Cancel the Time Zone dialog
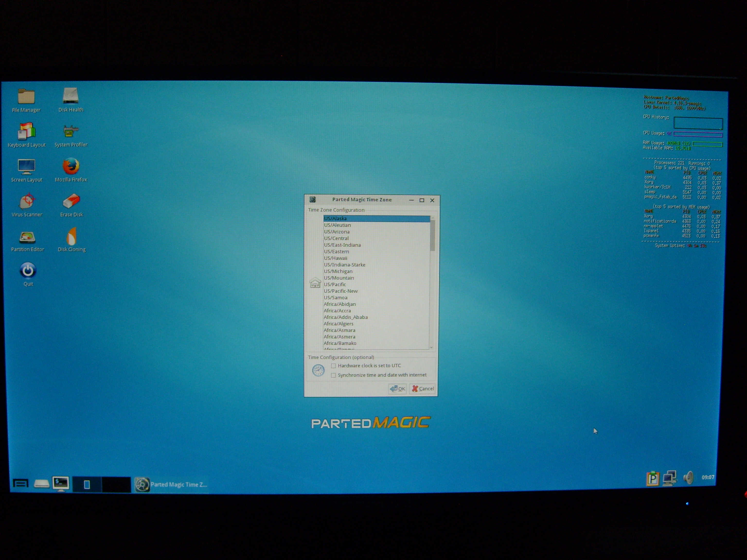The width and height of the screenshot is (747, 560). (x=422, y=389)
